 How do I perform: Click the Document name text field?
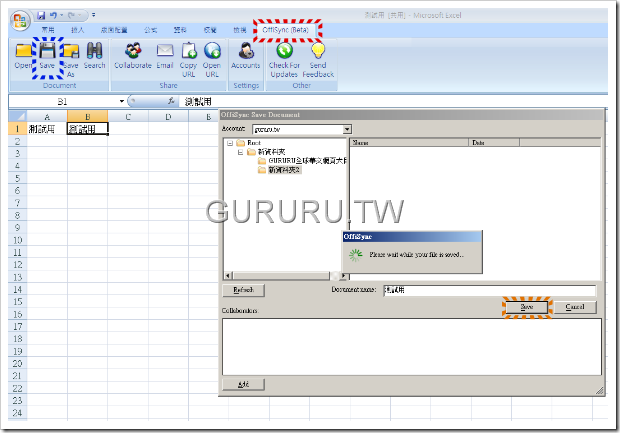(x=490, y=290)
